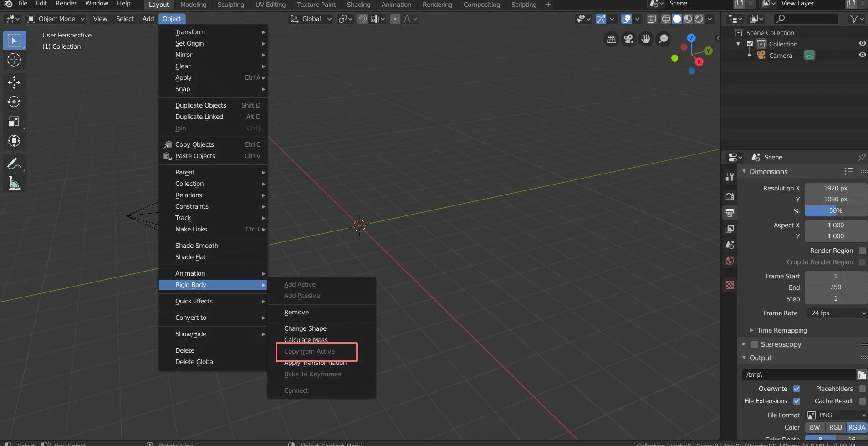868x446 pixels.
Task: Open Render properties tab
Action: [730, 197]
